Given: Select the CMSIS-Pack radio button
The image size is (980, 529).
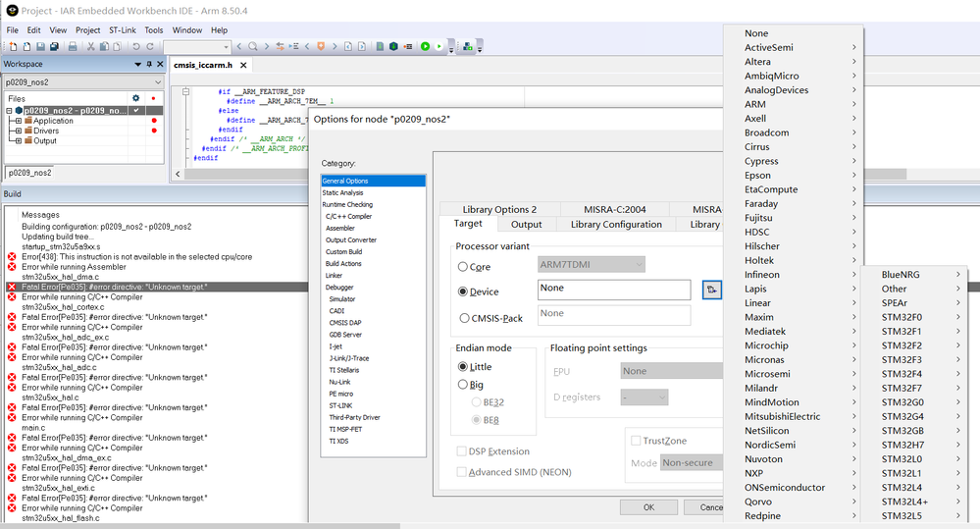Looking at the screenshot, I should click(464, 318).
